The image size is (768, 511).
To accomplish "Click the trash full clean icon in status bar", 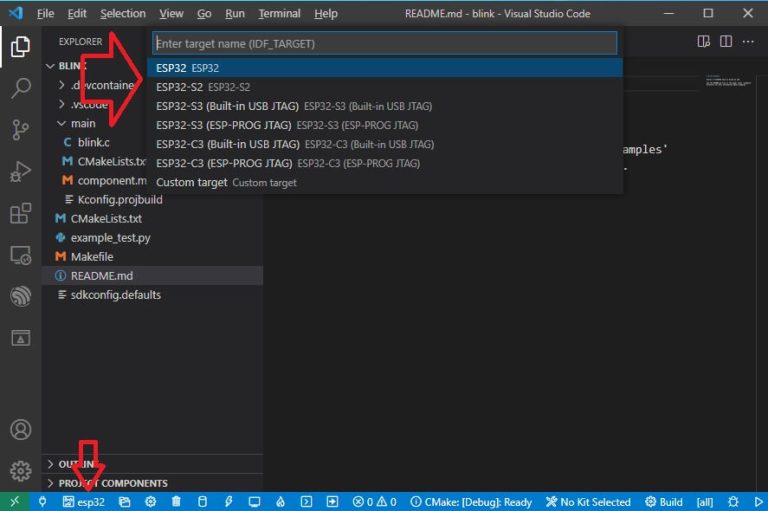I will 176,501.
